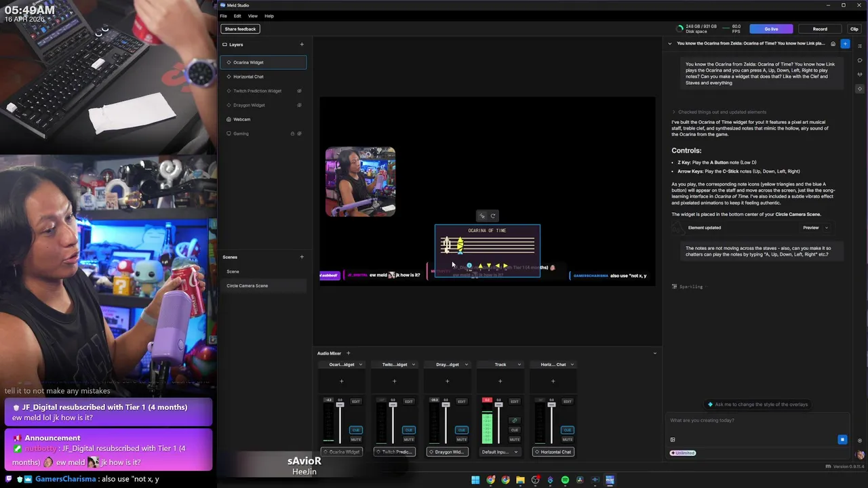
Task: Click the attachment icon below the chat input
Action: click(673, 439)
